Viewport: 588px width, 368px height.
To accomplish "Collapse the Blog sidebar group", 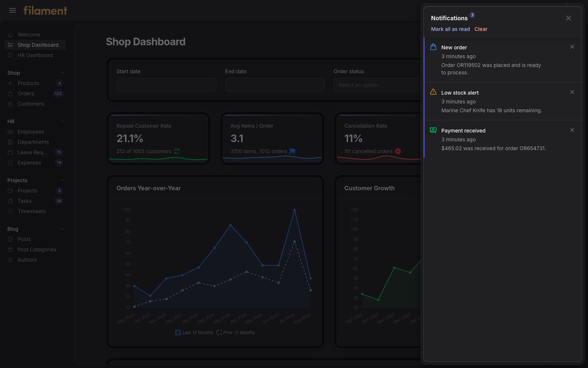I will (x=62, y=229).
